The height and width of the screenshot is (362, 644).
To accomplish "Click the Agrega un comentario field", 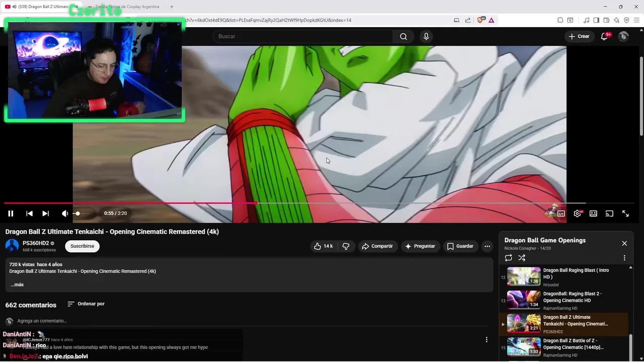I will coord(252,321).
